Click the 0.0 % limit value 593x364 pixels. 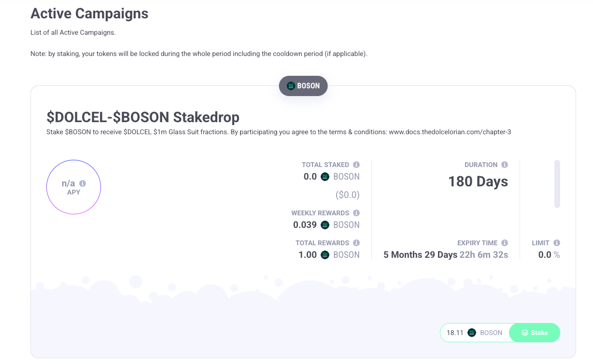549,255
